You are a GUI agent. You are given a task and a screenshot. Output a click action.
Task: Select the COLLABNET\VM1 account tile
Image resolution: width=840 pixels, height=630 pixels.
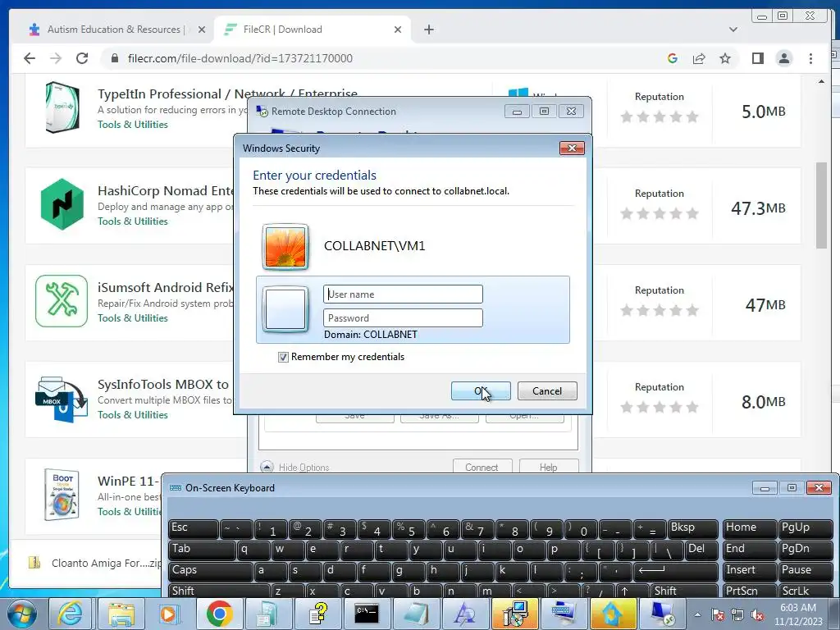click(x=413, y=246)
